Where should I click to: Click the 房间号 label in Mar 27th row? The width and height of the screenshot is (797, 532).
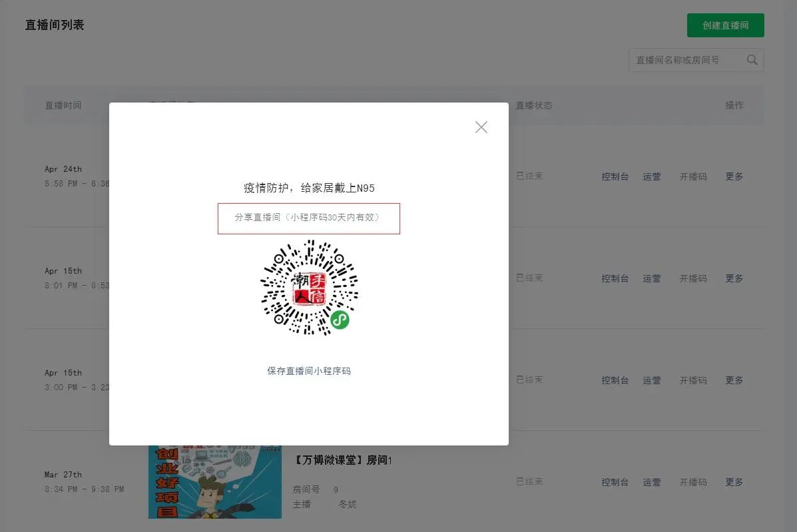(x=306, y=489)
